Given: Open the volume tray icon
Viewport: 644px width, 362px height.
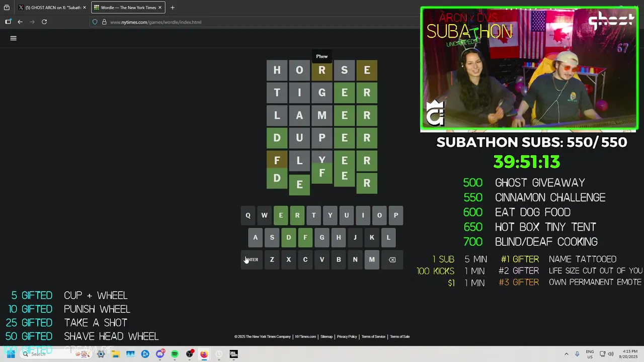Looking at the screenshot, I should 611,354.
